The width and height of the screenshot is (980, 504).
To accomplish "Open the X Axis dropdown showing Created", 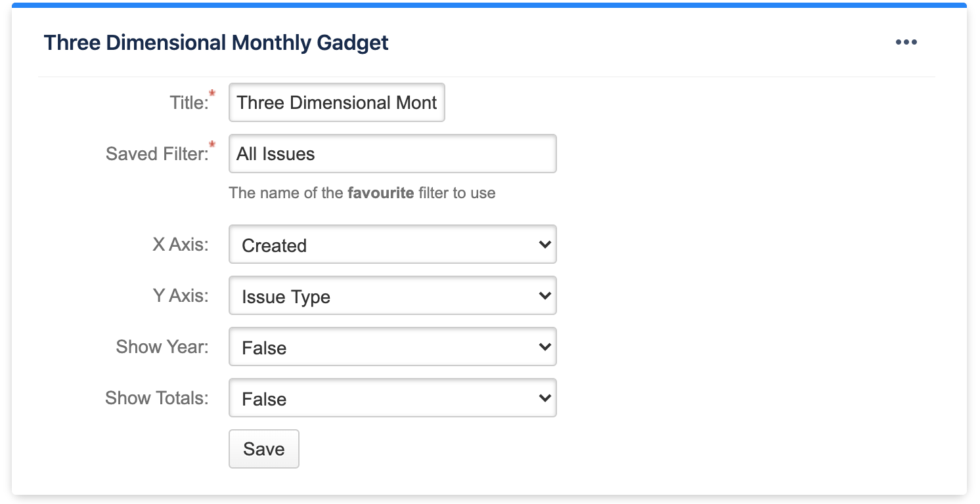I will click(x=393, y=245).
